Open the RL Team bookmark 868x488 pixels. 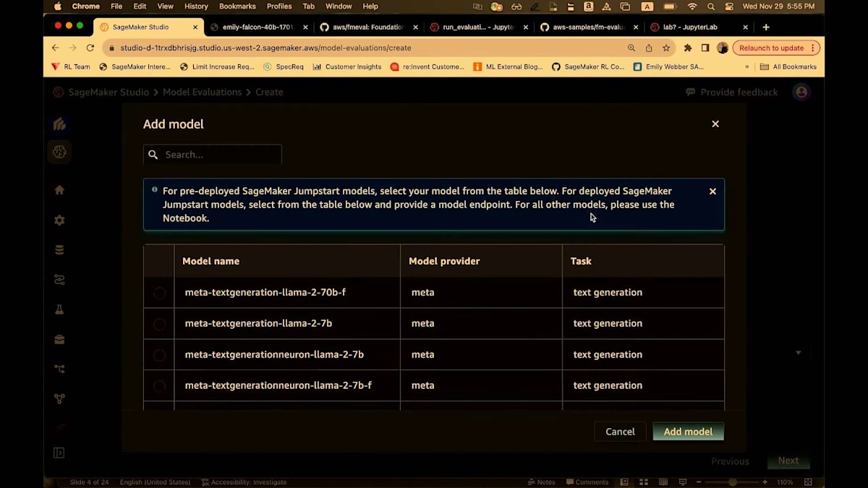(71, 67)
